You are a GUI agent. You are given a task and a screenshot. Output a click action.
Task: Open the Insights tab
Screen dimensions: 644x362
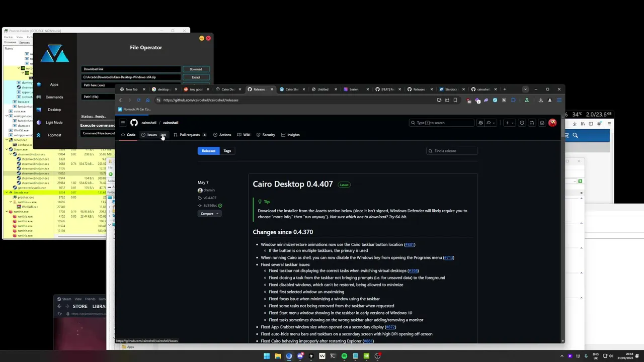[x=290, y=135]
